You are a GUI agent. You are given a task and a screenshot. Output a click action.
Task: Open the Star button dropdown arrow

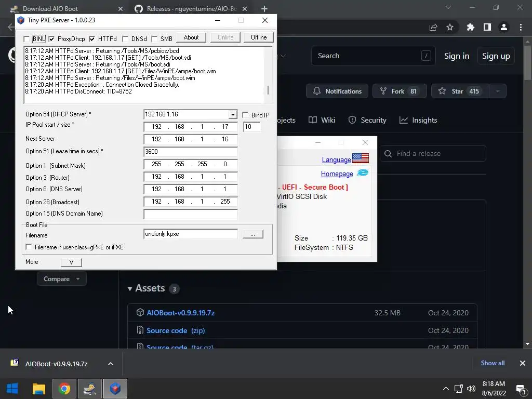pyautogui.click(x=498, y=91)
